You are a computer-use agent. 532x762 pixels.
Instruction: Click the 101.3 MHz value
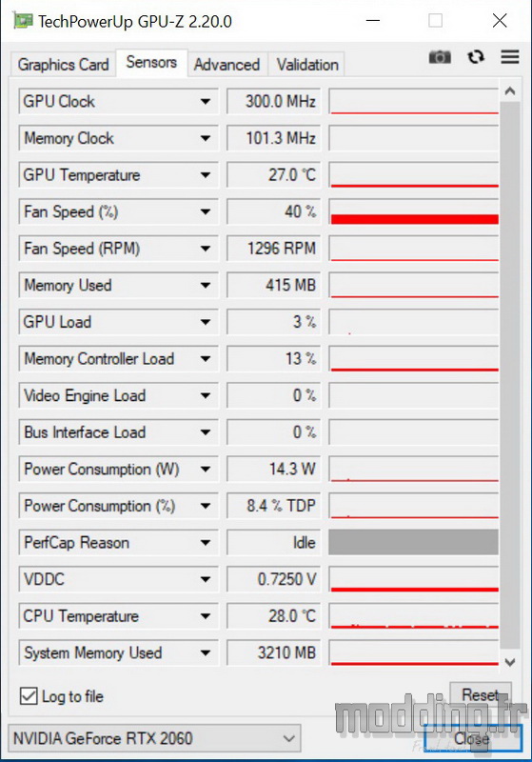pos(274,138)
